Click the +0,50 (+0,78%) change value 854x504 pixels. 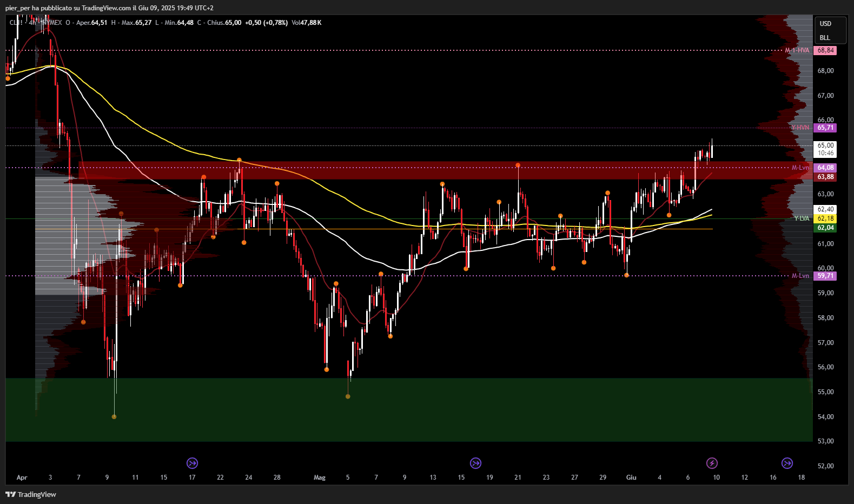tap(266, 23)
